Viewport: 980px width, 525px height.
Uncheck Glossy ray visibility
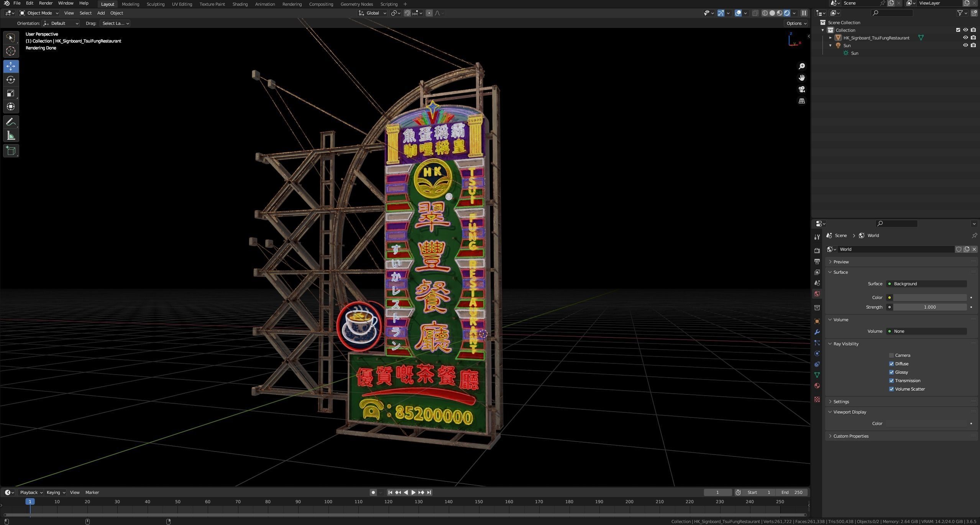pos(891,372)
